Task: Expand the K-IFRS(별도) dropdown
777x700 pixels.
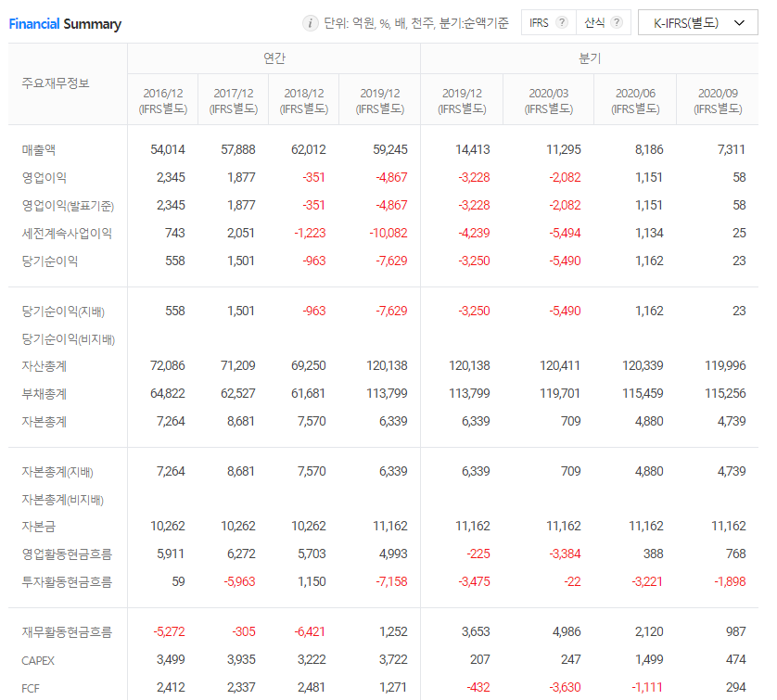Action: [697, 23]
